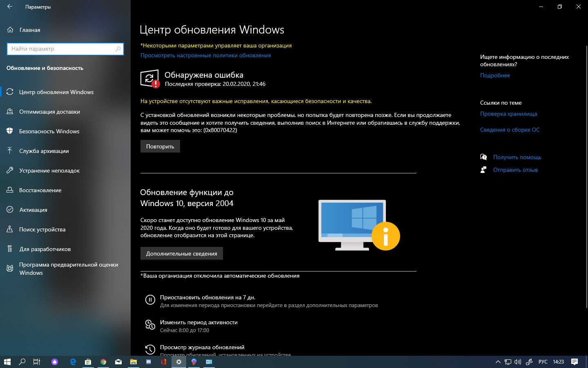This screenshot has width=588, height=368.
Task: Click the update error status icon
Action: coord(150,79)
